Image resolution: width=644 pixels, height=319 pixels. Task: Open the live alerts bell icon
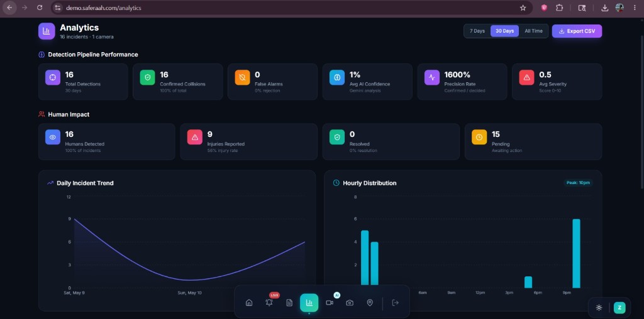(269, 303)
